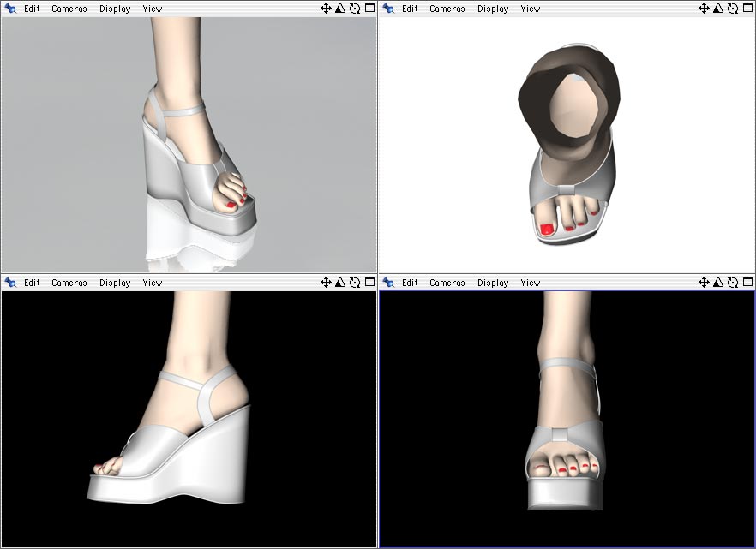Click blue logo icon in side-view viewport header

click(10, 282)
